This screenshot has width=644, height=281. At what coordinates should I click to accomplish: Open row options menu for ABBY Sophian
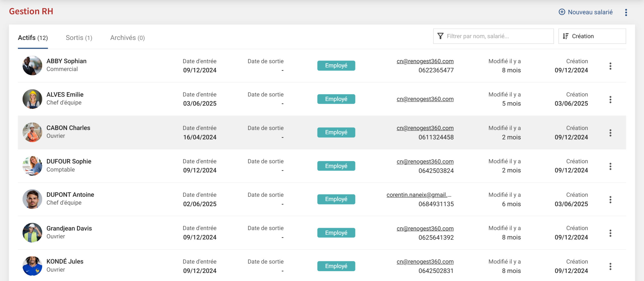point(610,66)
